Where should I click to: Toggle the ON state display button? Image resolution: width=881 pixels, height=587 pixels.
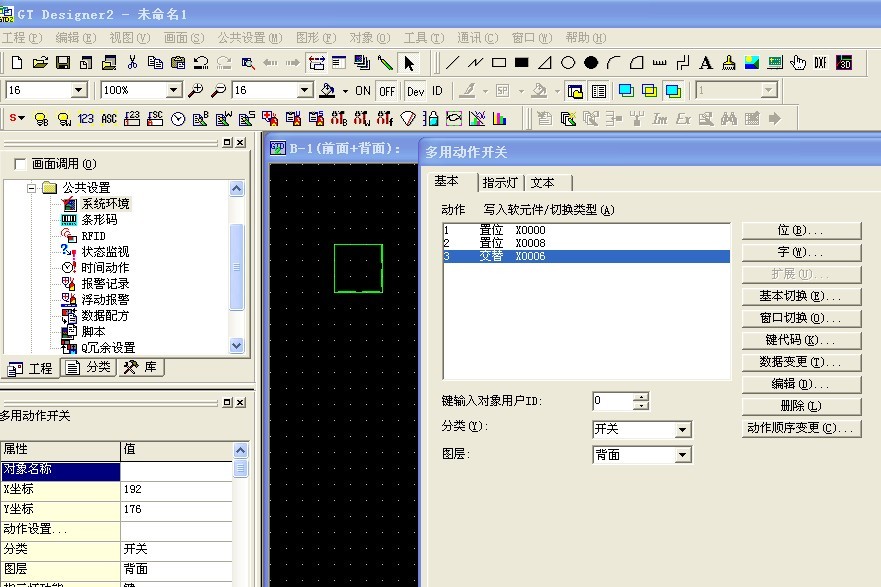(x=362, y=90)
